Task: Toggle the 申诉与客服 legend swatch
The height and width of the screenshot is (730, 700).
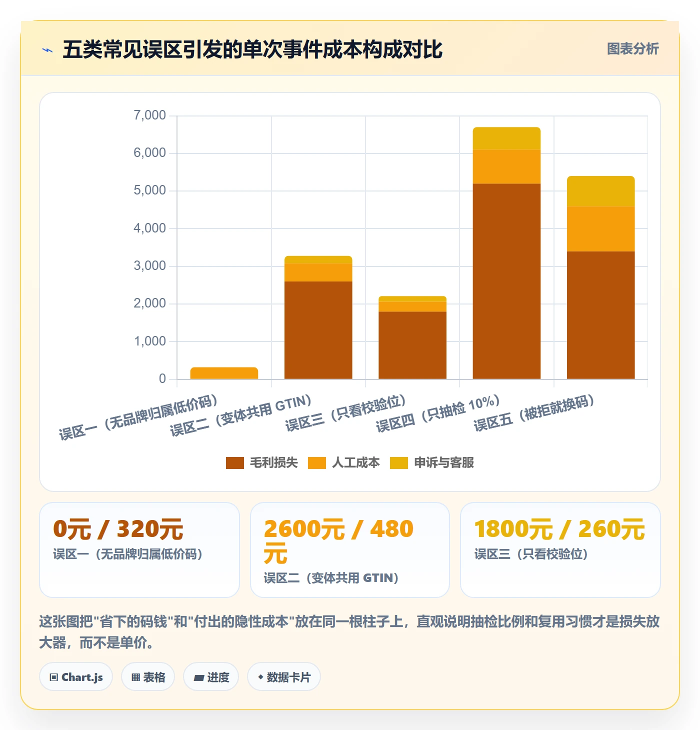Action: [x=399, y=463]
